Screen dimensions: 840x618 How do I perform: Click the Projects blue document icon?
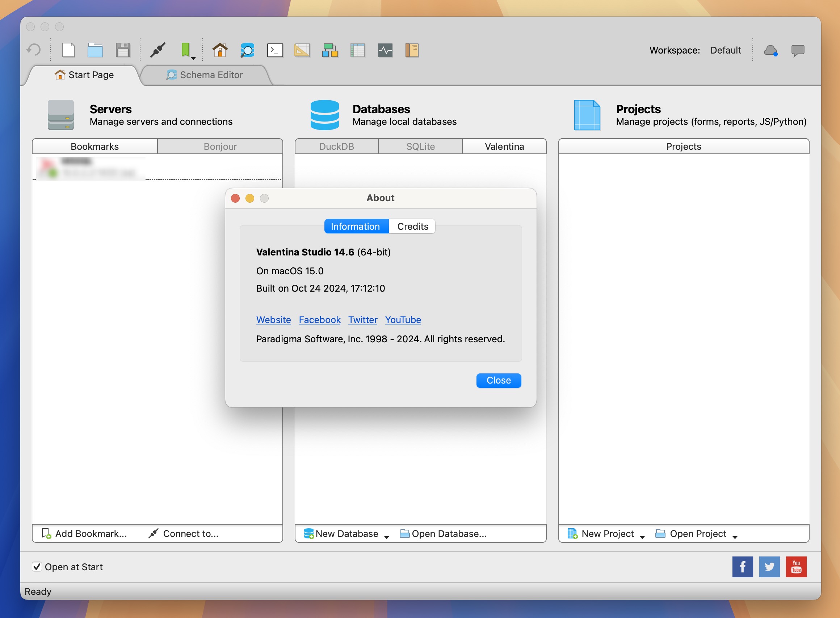[x=587, y=115]
